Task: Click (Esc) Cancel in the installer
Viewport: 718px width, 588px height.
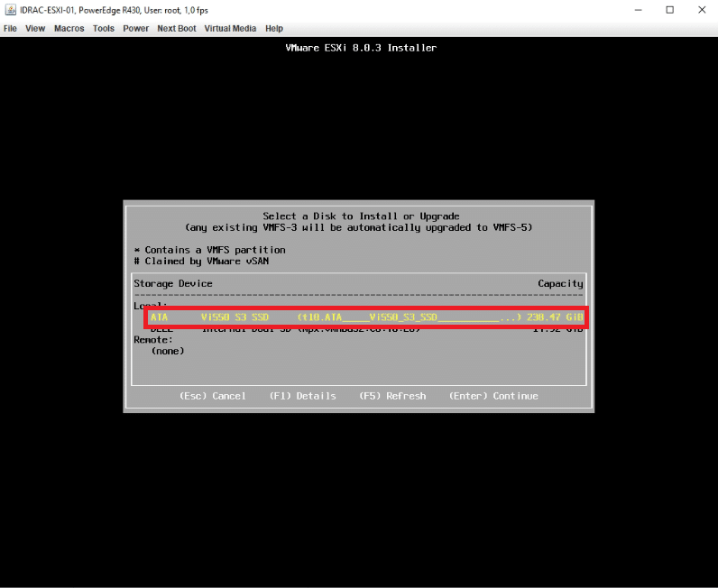Action: pos(213,396)
